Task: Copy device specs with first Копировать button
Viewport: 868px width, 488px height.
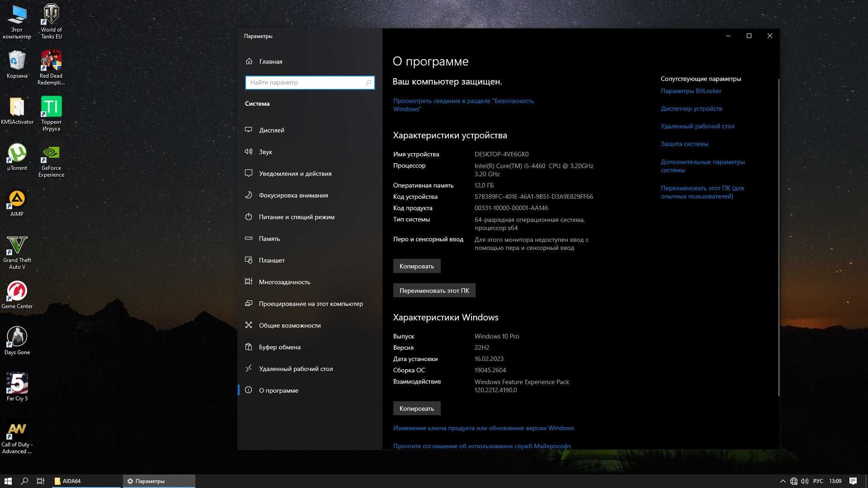Action: [x=416, y=266]
